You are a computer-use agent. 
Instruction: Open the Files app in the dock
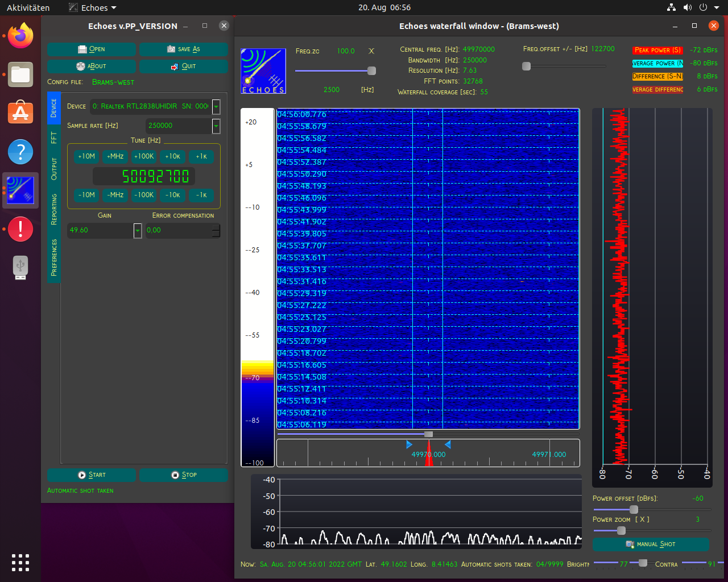[20, 74]
